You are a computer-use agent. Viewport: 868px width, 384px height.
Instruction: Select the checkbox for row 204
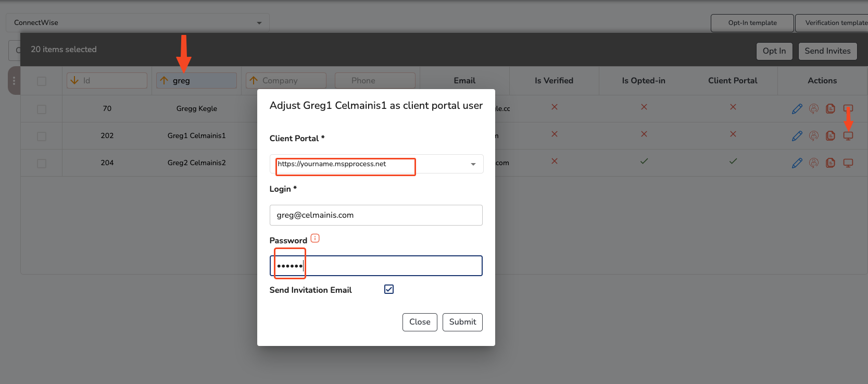pyautogui.click(x=42, y=163)
